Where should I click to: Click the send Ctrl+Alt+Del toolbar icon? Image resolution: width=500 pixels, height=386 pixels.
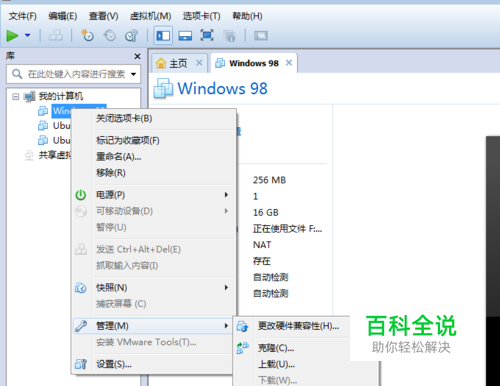(56, 35)
